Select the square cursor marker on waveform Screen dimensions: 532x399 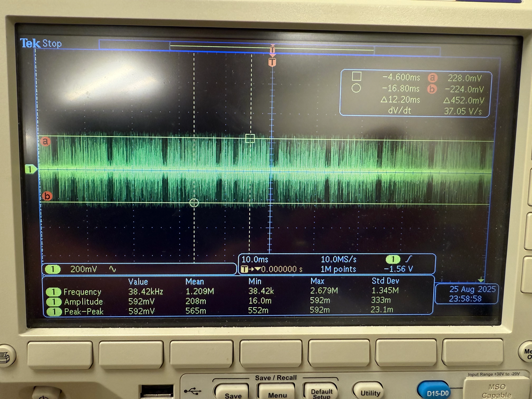[250, 139]
